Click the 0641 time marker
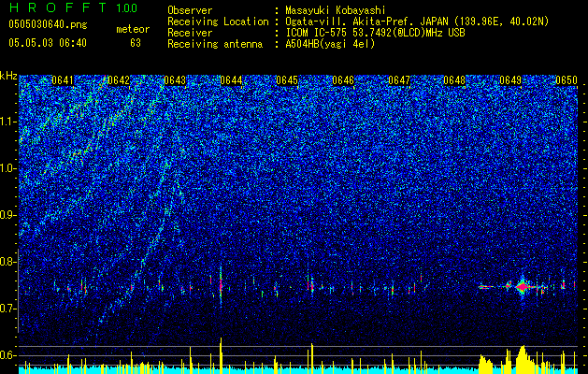 63,80
